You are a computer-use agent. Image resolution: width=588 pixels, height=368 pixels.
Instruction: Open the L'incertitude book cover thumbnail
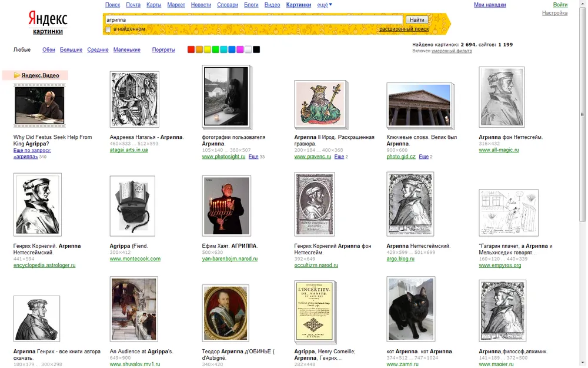(x=315, y=311)
